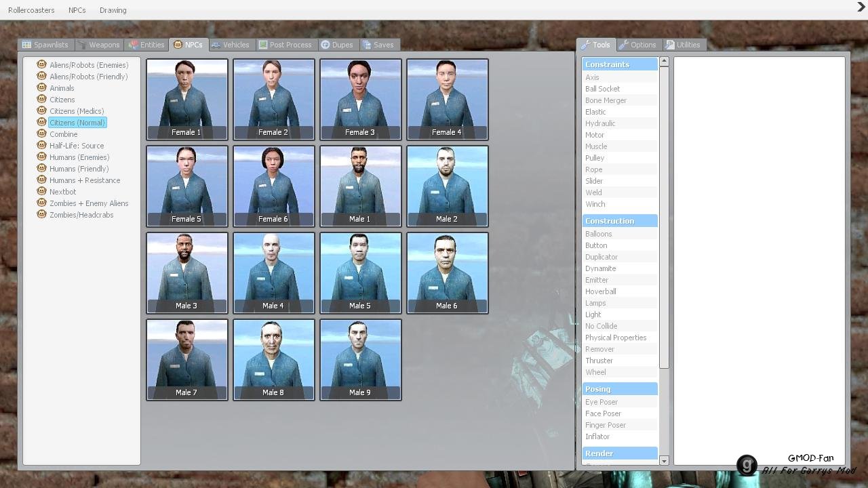Spawn the Female 6 citizen NPC

[x=274, y=186]
